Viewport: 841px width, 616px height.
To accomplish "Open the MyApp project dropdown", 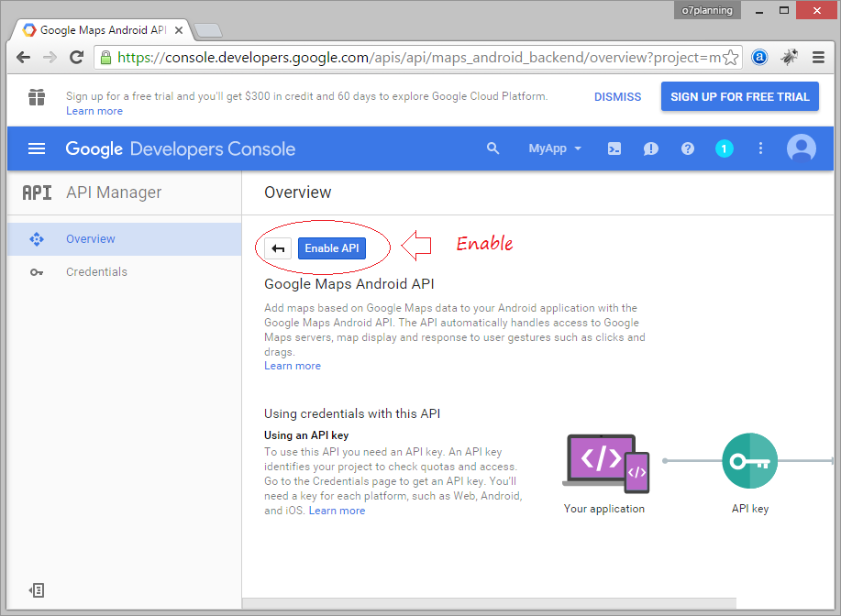I will pos(555,148).
